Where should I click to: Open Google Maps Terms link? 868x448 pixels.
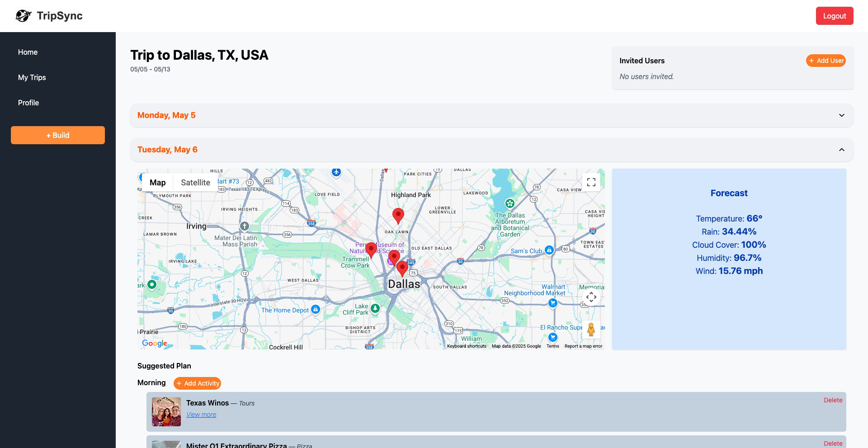[552, 346]
